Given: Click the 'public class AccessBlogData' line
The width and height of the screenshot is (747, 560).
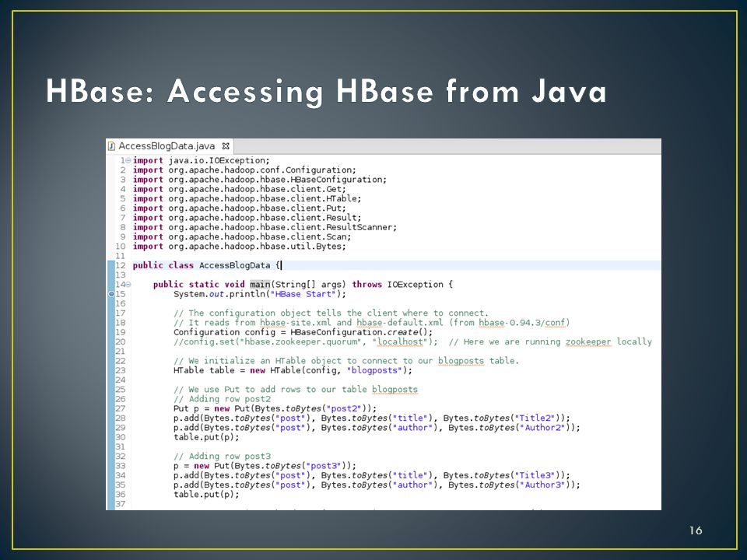Looking at the screenshot, I should coord(207,265).
